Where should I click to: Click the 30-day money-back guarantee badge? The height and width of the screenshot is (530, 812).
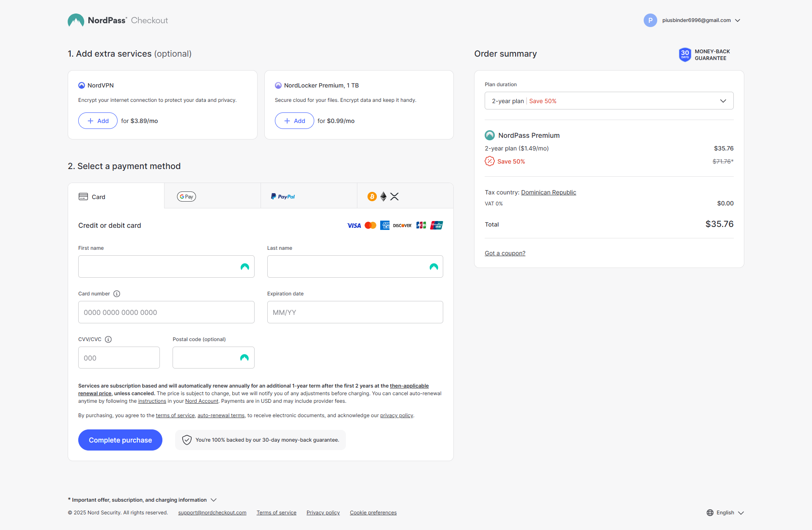(685, 55)
